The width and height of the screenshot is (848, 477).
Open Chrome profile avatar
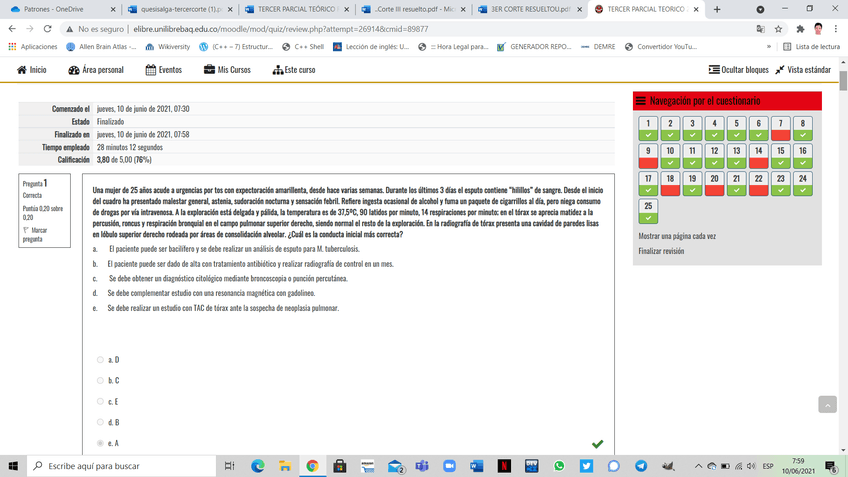818,29
